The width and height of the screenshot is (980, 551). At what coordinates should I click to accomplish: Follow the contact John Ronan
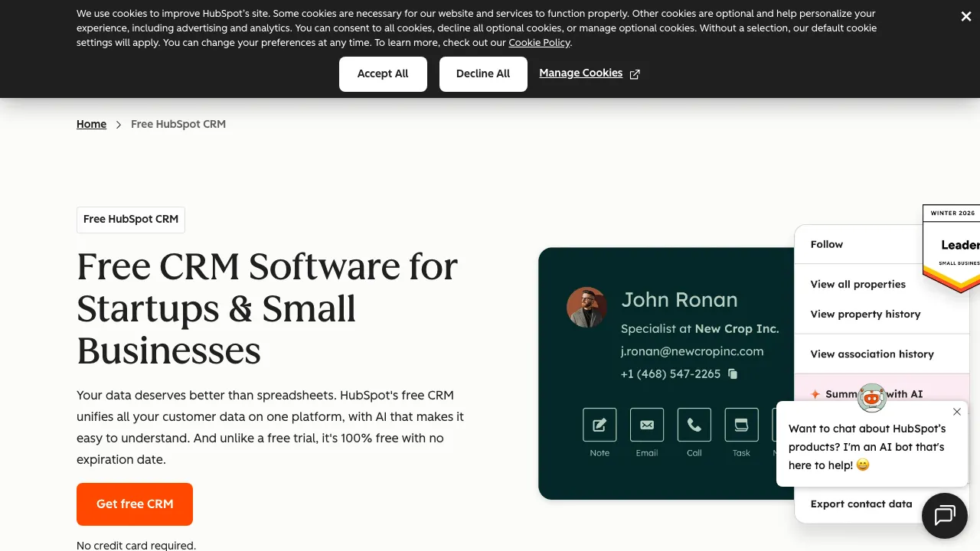click(826, 244)
